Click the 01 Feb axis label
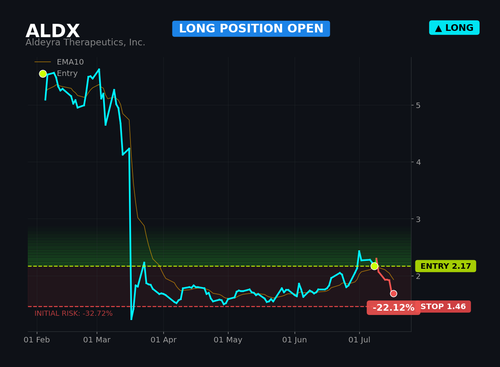This screenshot has width=500, height=367. [37, 340]
